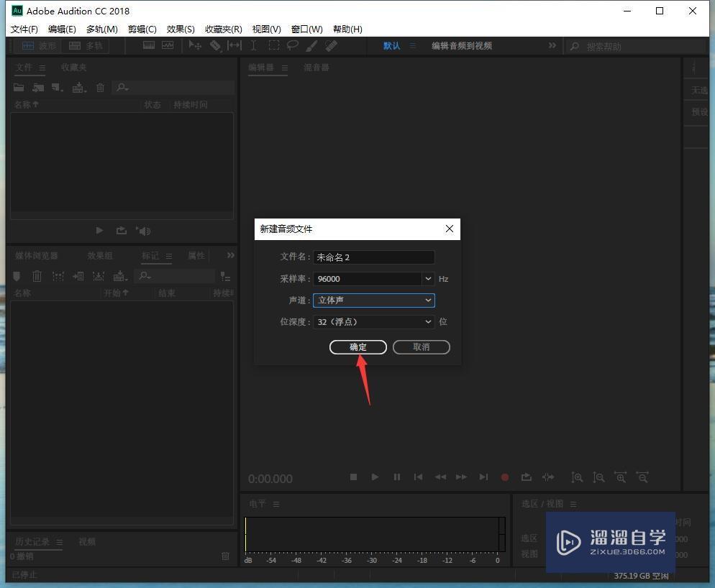Toggle auto-play speaker icon in 文件 panel
715x588 pixels.
(143, 231)
